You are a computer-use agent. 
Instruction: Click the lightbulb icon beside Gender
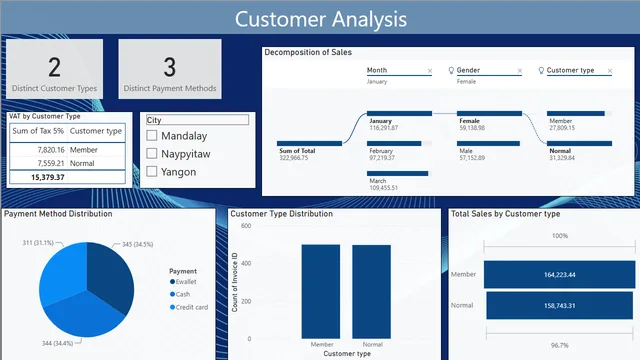[x=451, y=71]
